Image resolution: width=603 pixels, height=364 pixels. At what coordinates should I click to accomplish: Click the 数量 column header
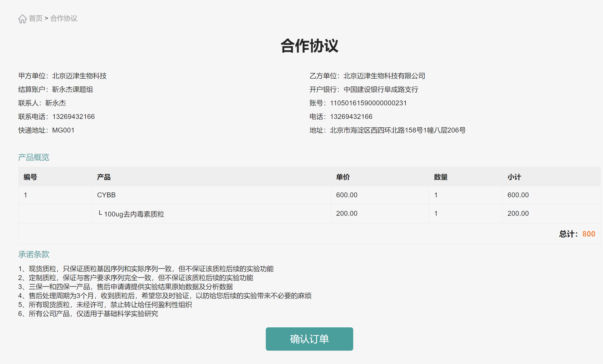(441, 177)
